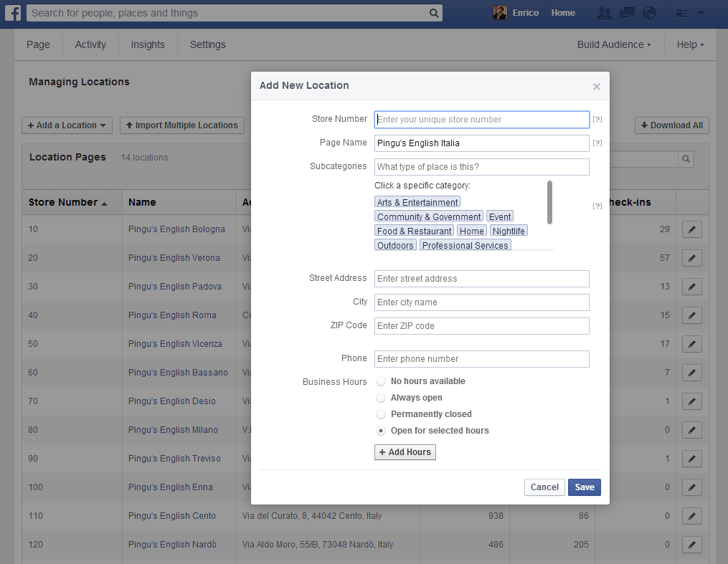Choose Arts & Entertainment category

pyautogui.click(x=417, y=202)
